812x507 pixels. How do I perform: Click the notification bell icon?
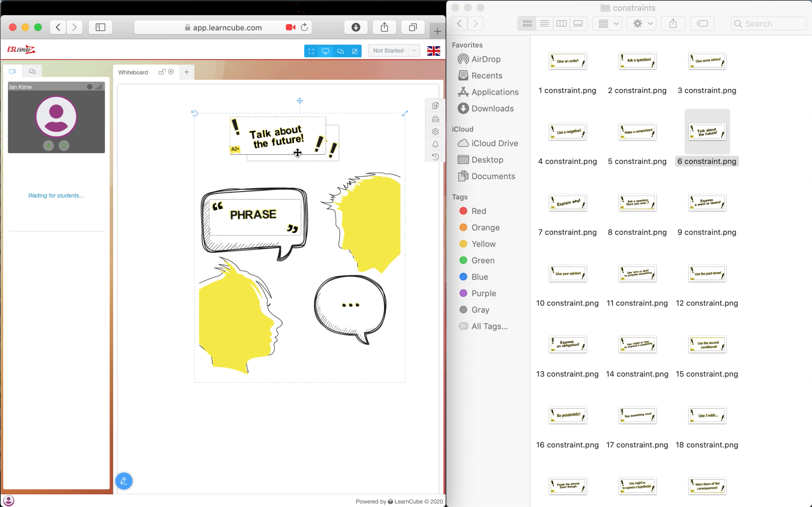[x=435, y=144]
